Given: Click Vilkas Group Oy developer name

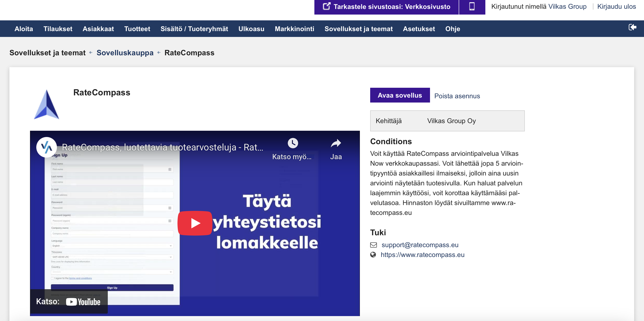Looking at the screenshot, I should pyautogui.click(x=452, y=121).
